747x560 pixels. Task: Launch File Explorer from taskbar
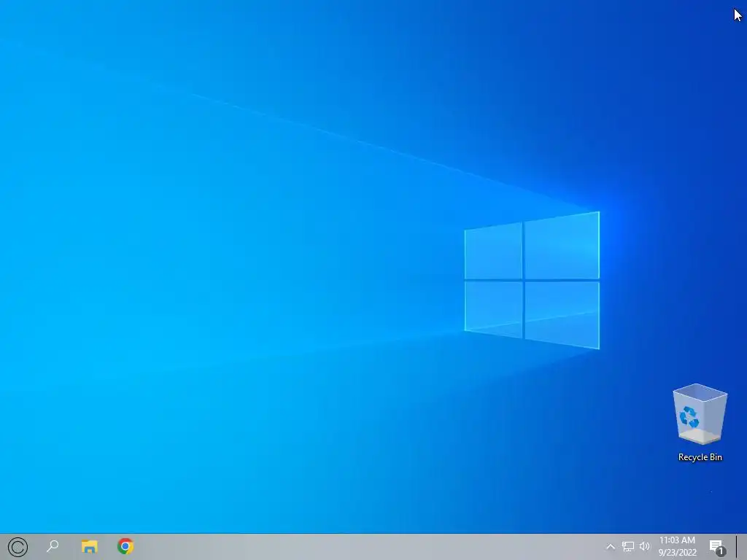(x=89, y=546)
